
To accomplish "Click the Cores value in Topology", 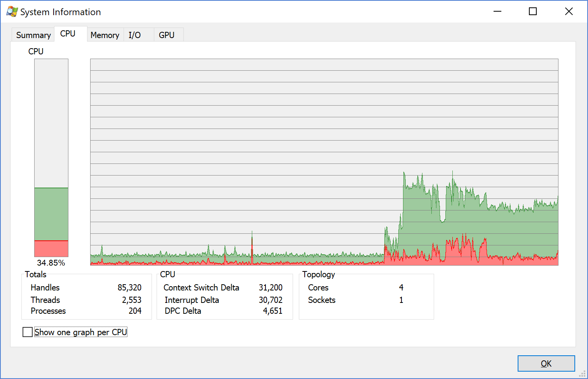I will coord(401,288).
